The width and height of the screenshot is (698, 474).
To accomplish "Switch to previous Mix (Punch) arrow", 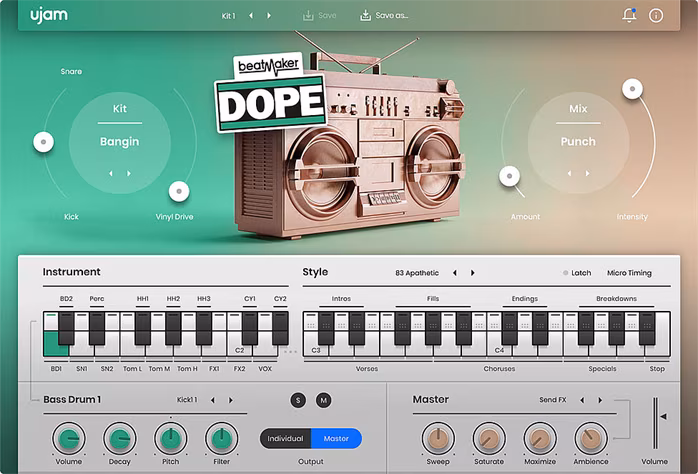I will (x=569, y=173).
